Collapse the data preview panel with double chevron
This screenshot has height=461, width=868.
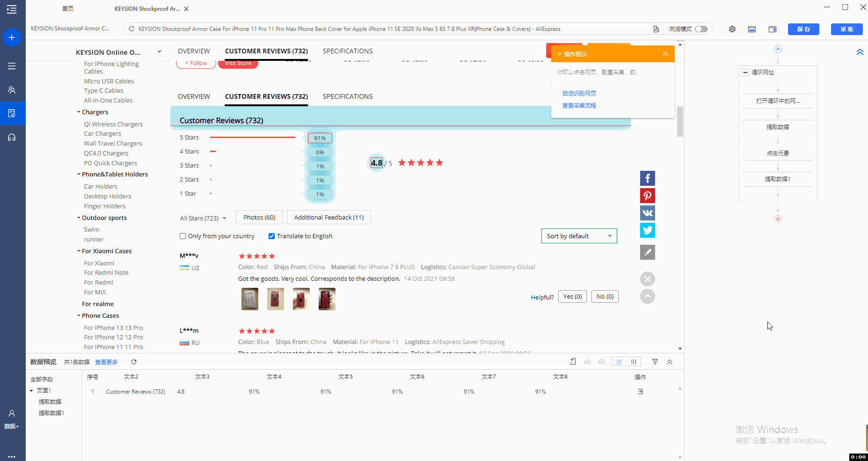click(x=670, y=362)
